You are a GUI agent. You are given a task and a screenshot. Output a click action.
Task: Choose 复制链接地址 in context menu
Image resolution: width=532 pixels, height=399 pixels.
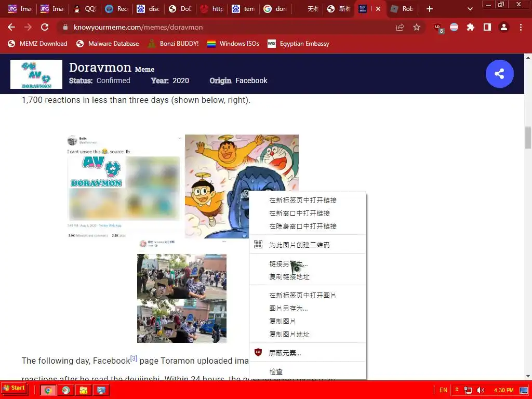308,276
